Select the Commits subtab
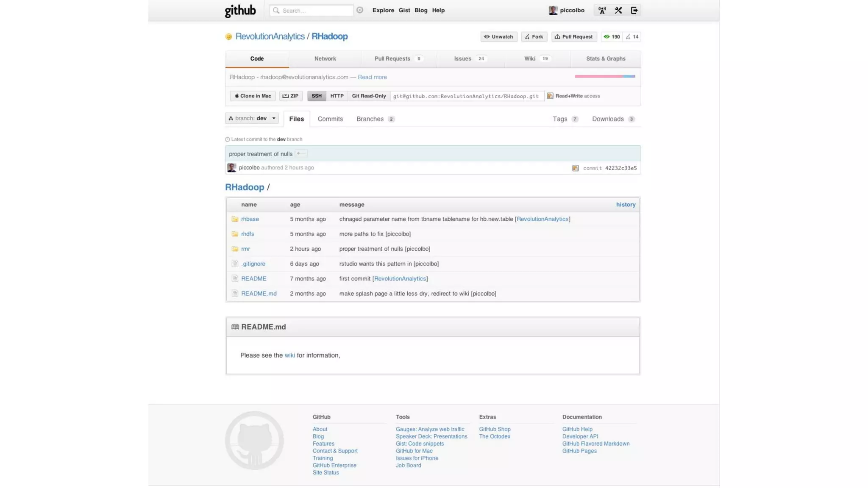This screenshot has width=868, height=488. (330, 119)
